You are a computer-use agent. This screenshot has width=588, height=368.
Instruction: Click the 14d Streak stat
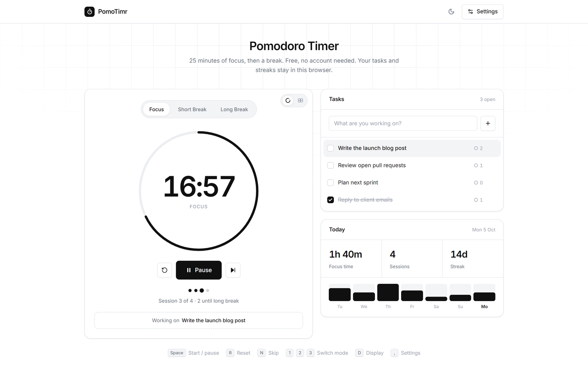[x=472, y=259]
